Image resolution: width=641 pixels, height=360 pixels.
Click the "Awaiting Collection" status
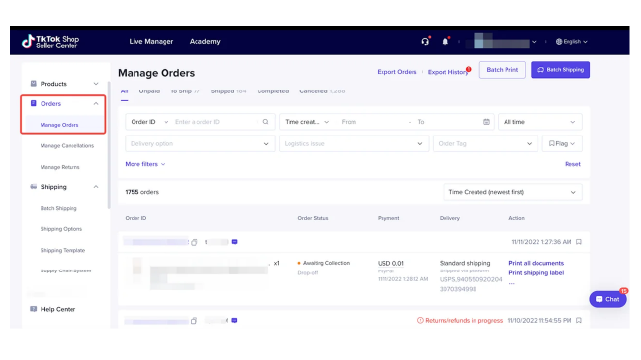point(326,263)
